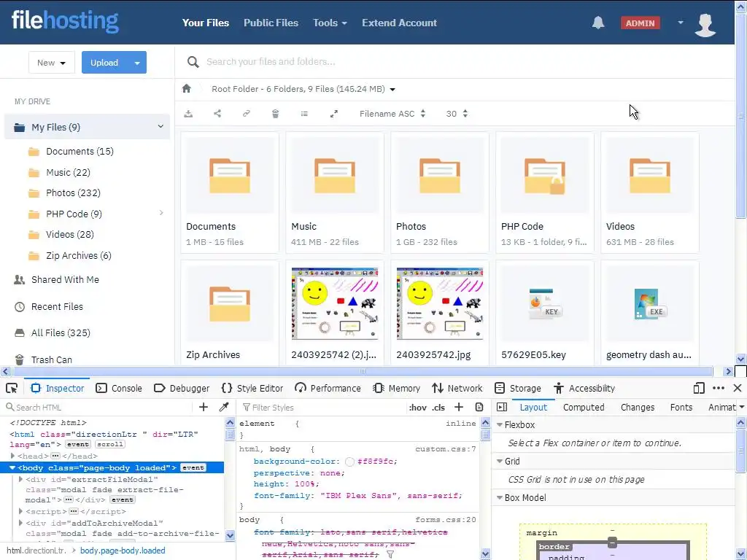Open the notifications bell icon
The width and height of the screenshot is (747, 560).
click(598, 23)
